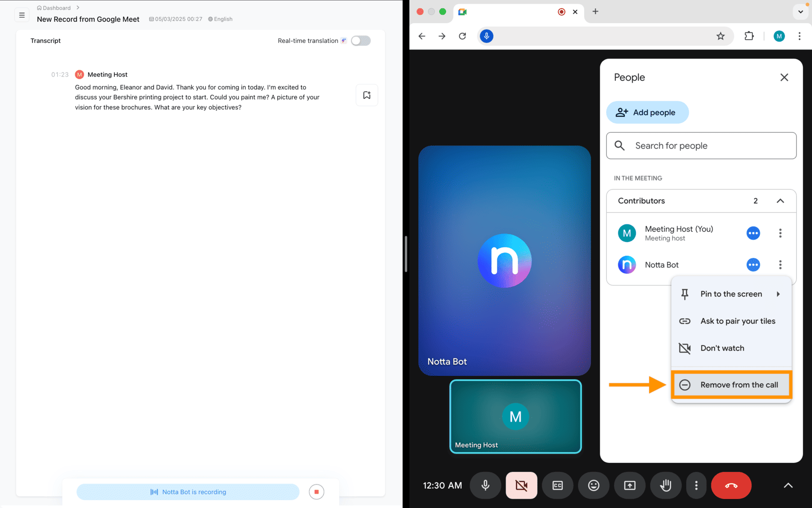
Task: Select the Google Meet tab
Action: pos(519,12)
